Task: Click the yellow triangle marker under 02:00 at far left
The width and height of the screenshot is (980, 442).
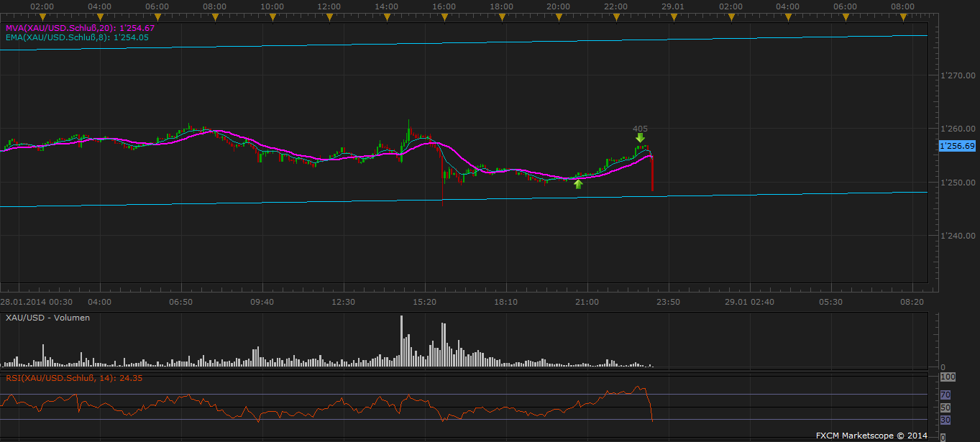Action: (43, 15)
